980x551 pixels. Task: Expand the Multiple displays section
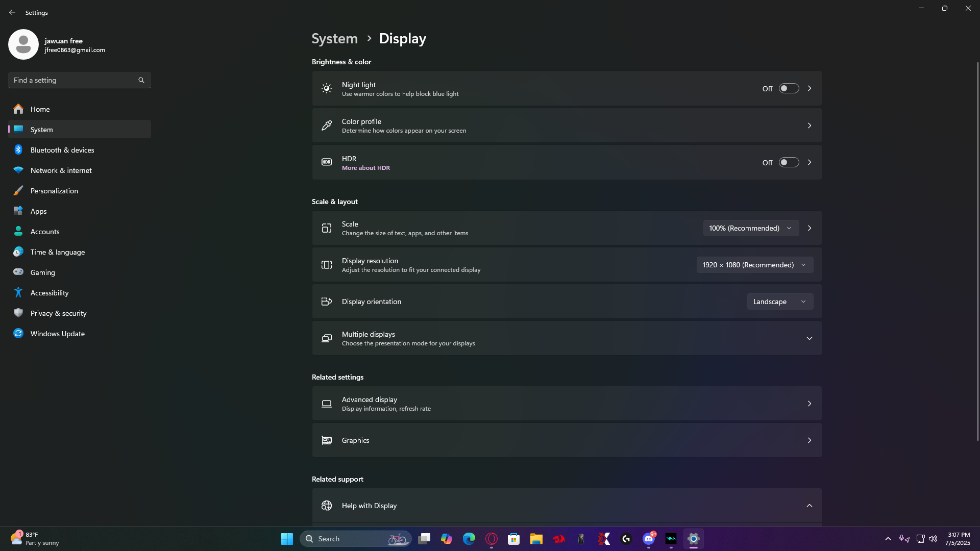[x=809, y=338]
